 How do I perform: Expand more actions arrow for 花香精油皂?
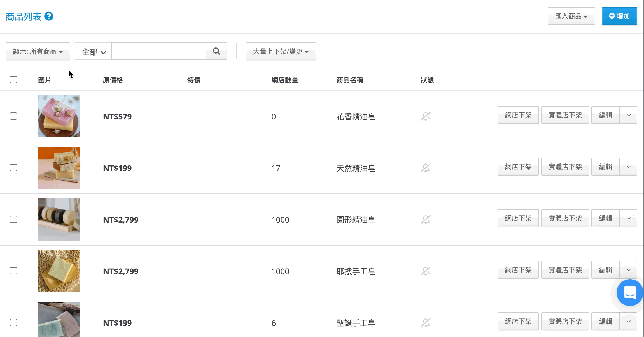point(629,115)
